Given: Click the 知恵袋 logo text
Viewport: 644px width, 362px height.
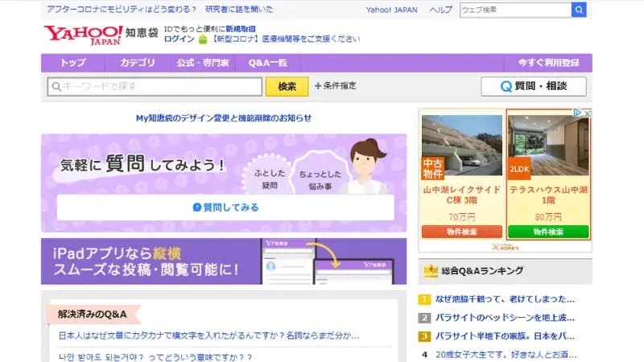Looking at the screenshot, I should (142, 33).
